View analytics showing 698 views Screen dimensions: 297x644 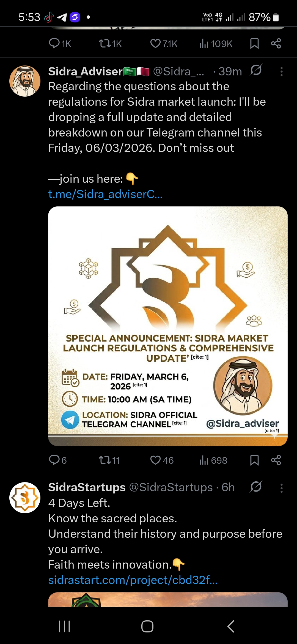[x=213, y=460]
